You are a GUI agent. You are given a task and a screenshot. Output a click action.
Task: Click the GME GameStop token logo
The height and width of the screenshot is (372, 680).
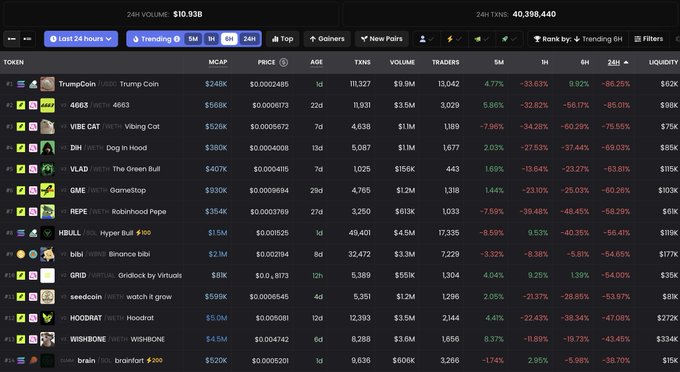pos(48,190)
